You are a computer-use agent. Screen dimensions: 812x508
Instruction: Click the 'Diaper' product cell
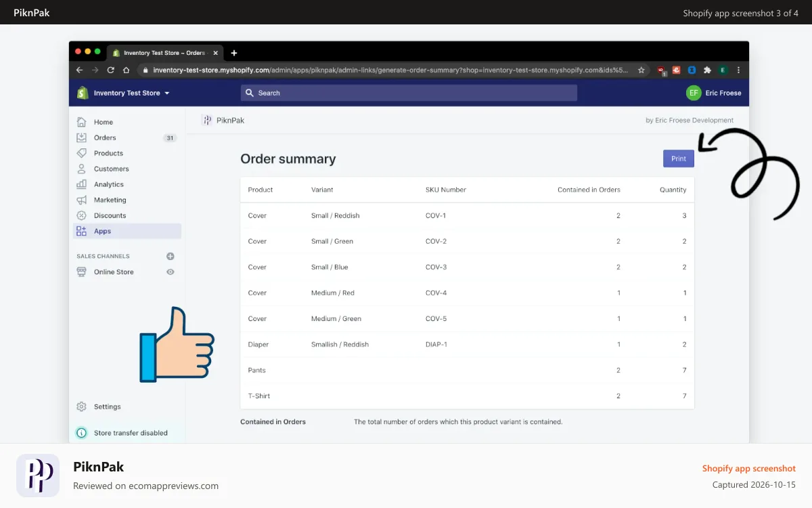258,344
